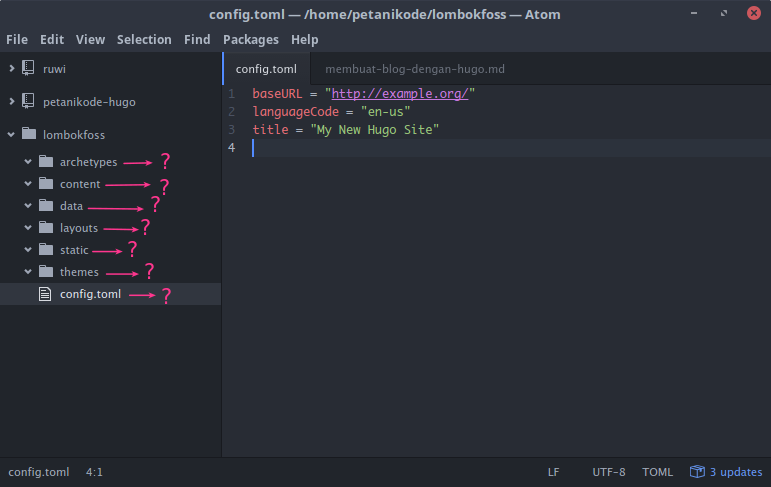Open the Help menu
Image resolution: width=771 pixels, height=487 pixels.
[x=304, y=39]
